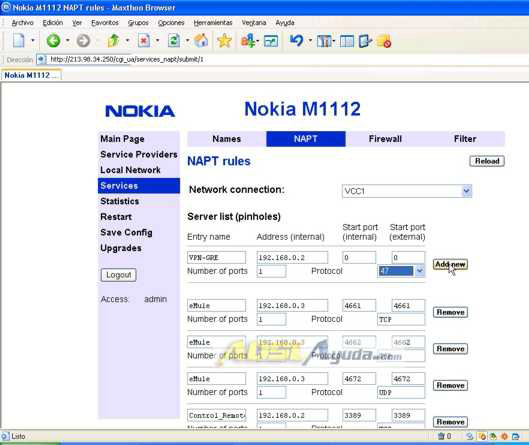Open Main Page in sidebar
Image resolution: width=529 pixels, height=445 pixels.
tap(122, 139)
